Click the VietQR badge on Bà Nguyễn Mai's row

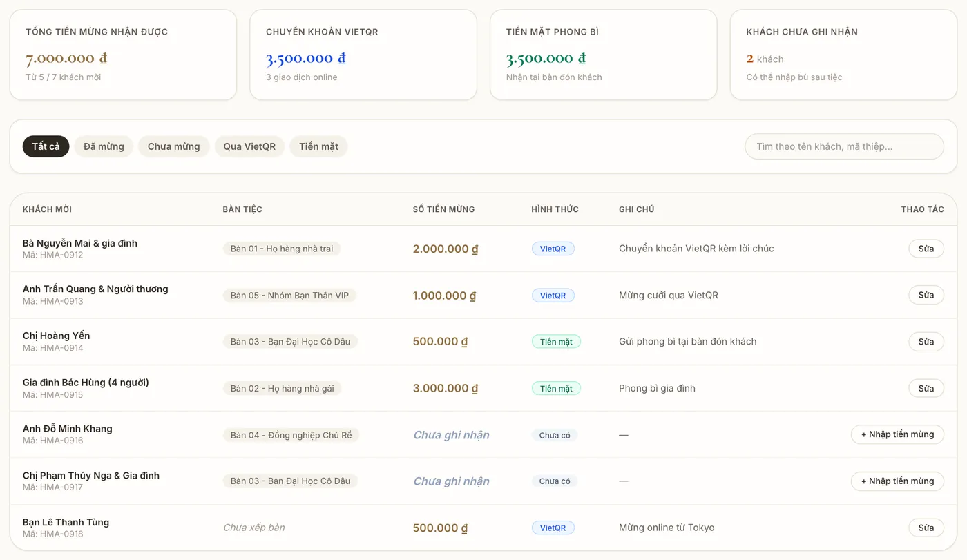553,249
